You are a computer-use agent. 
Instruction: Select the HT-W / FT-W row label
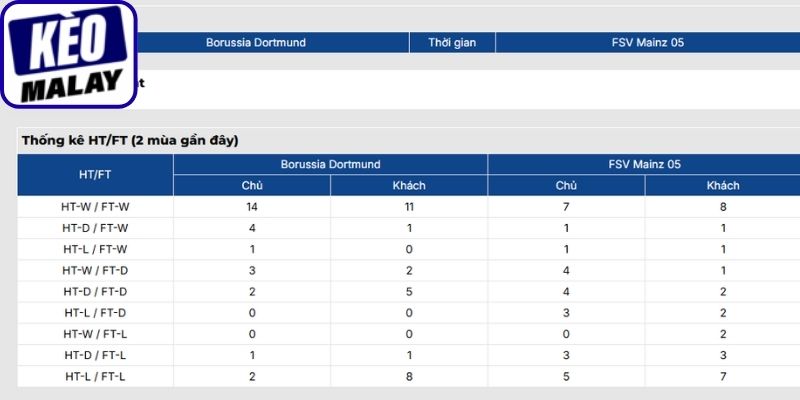coord(95,207)
